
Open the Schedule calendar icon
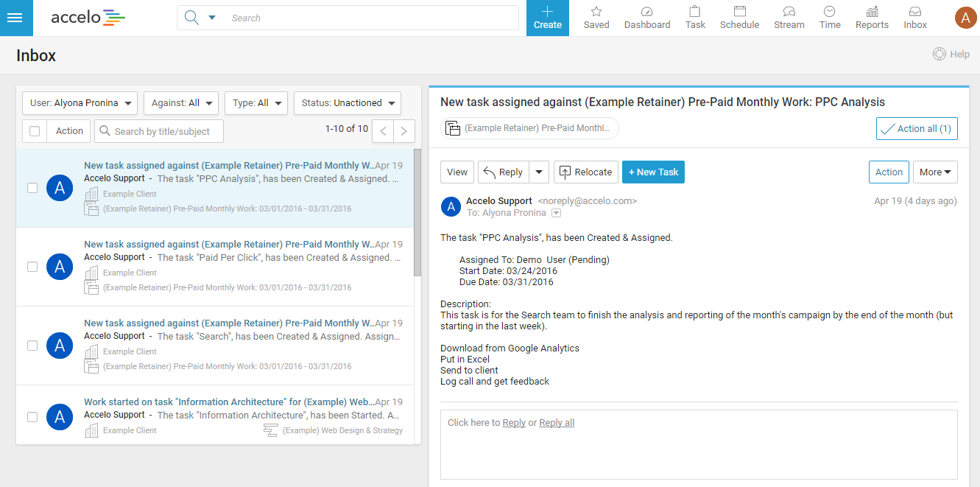point(740,12)
